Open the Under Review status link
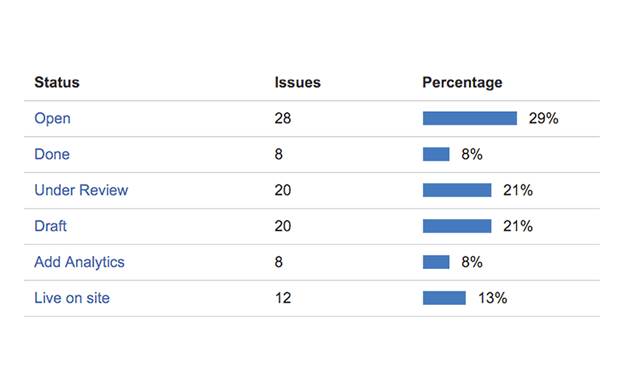Screen dimensions: 624x385 81,190
